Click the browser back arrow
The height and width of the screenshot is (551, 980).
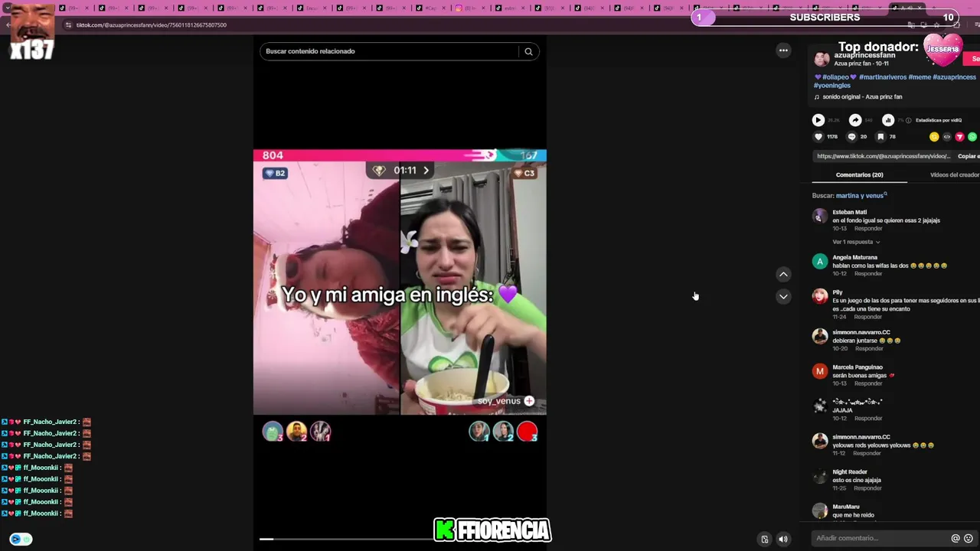8,25
